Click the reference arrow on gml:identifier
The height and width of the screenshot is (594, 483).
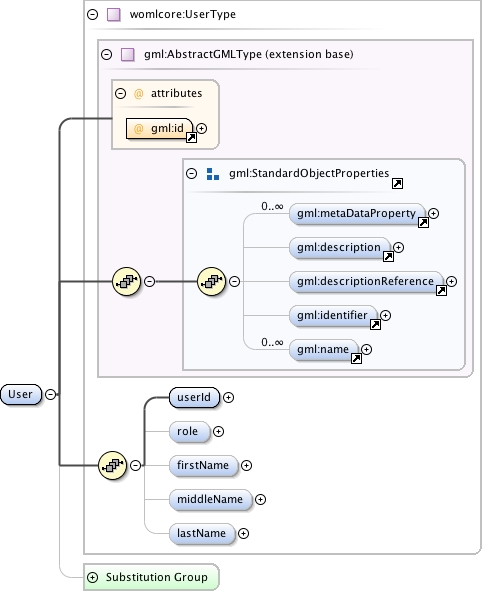(x=375, y=325)
